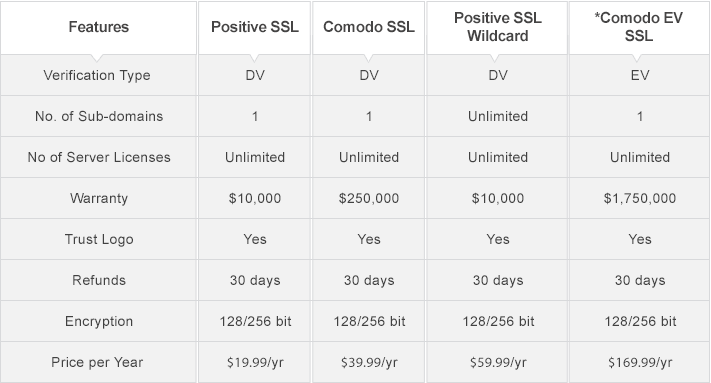
Task: Select the $169.99/yr Comodo EV price
Action: point(640,362)
